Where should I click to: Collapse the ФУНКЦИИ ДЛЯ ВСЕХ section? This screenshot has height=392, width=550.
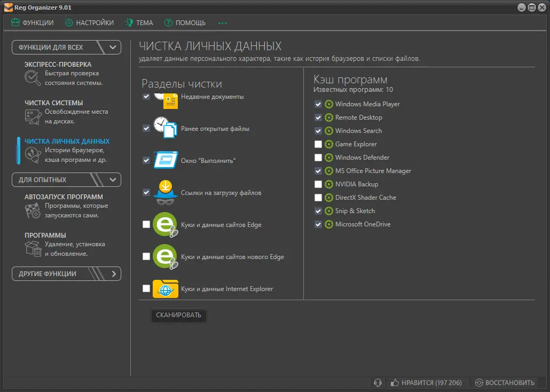pos(113,47)
